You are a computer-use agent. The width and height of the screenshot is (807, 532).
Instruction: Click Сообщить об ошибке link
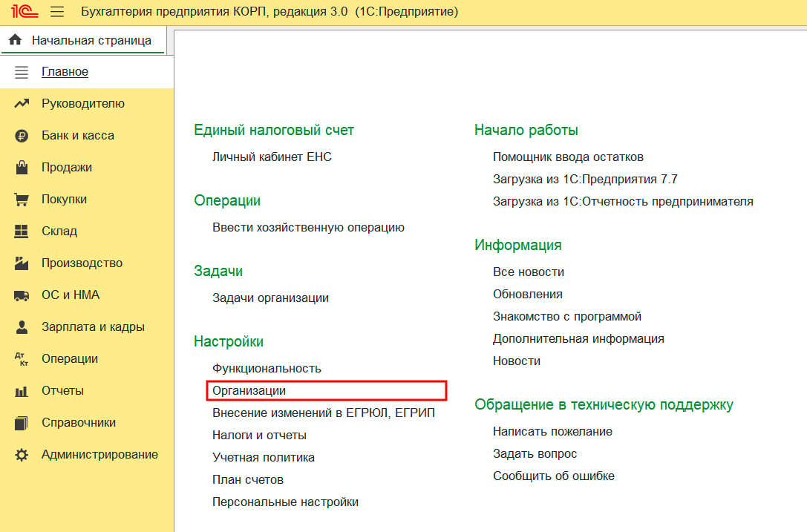click(553, 476)
